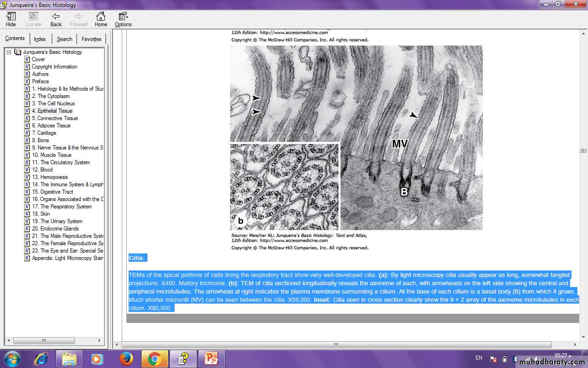This screenshot has width=588, height=368.
Task: Click the Hide toolbar icon
Action: click(x=11, y=19)
